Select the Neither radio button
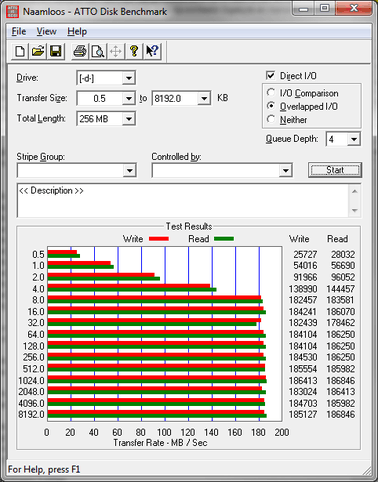 pos(271,119)
